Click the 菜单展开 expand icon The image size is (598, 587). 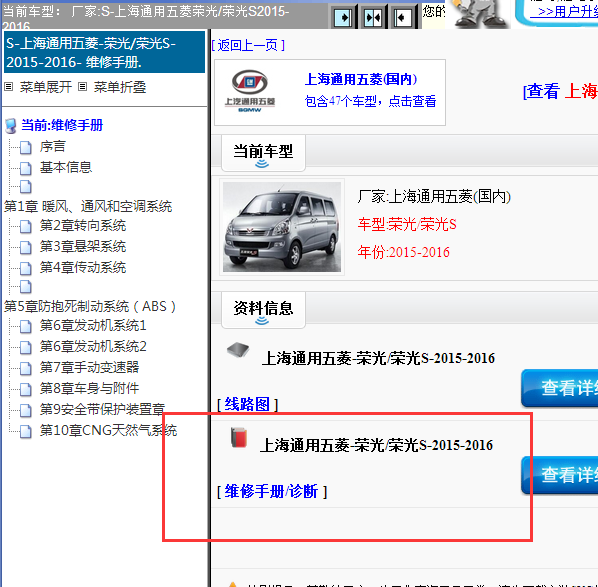(x=9, y=87)
